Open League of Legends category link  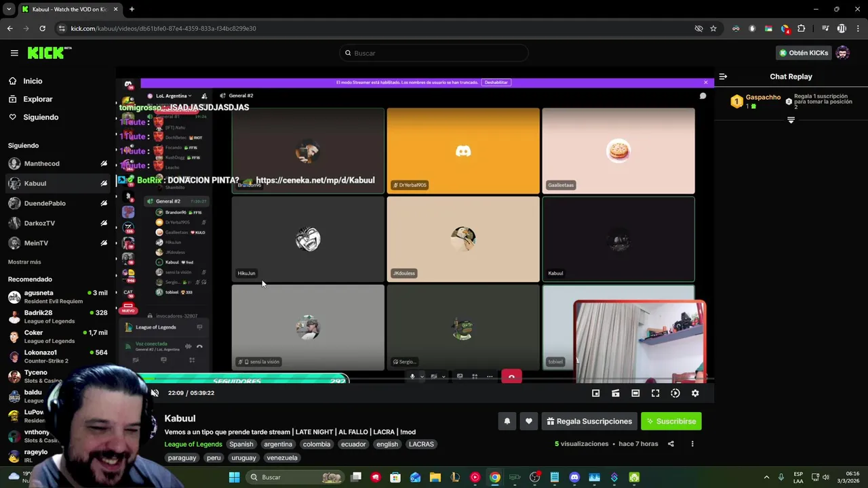[x=193, y=444]
